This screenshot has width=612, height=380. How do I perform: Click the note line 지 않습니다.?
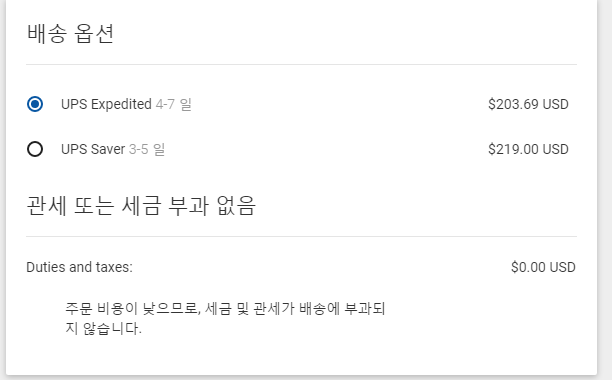[x=103, y=328]
